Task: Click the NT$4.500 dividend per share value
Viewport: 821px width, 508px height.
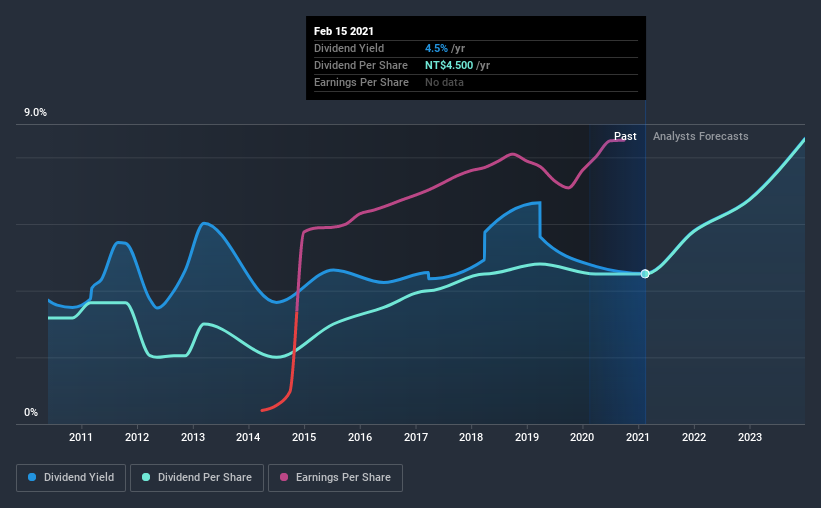Action: click(x=449, y=65)
